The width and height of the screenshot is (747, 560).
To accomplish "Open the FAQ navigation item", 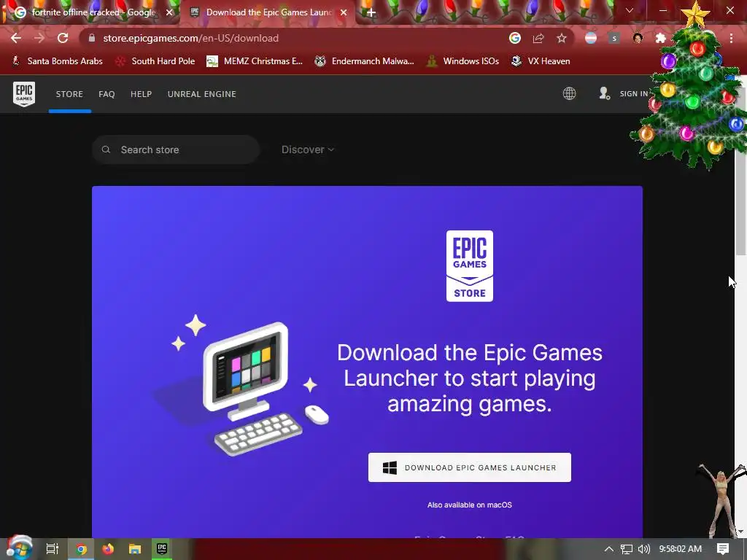I will tap(107, 94).
